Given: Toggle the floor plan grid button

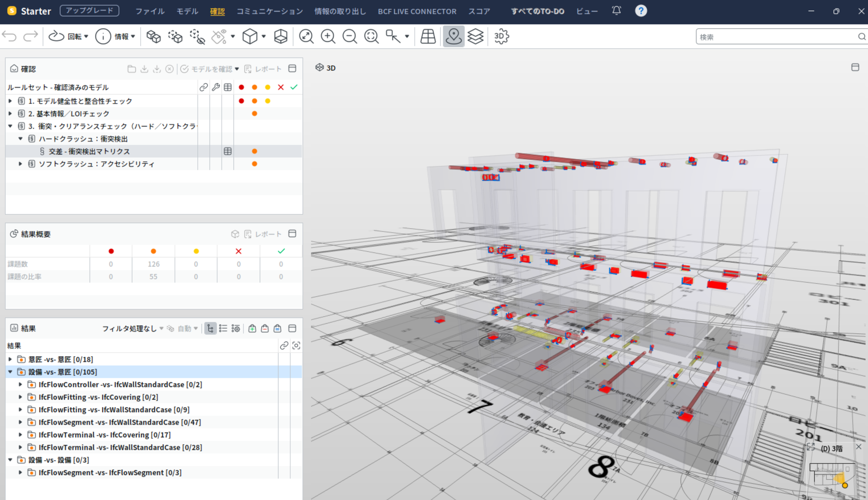Looking at the screenshot, I should pyautogui.click(x=428, y=36).
